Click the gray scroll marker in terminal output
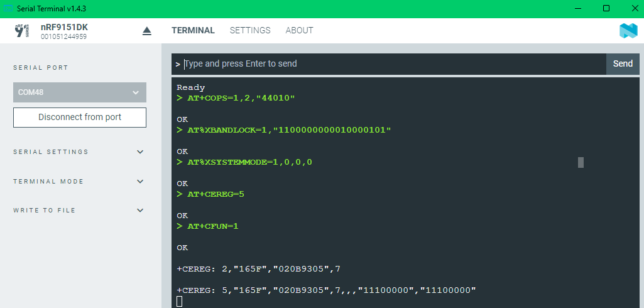The width and height of the screenshot is (644, 308). pyautogui.click(x=581, y=163)
